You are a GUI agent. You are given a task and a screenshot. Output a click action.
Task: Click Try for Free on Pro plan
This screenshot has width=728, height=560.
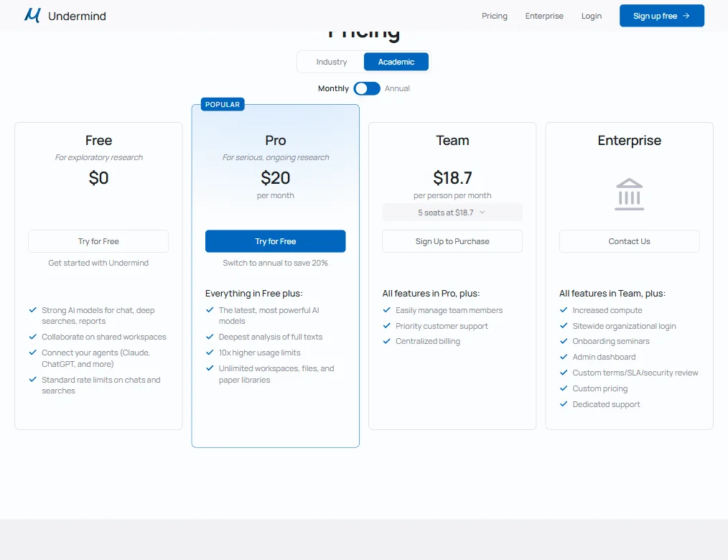coord(275,241)
